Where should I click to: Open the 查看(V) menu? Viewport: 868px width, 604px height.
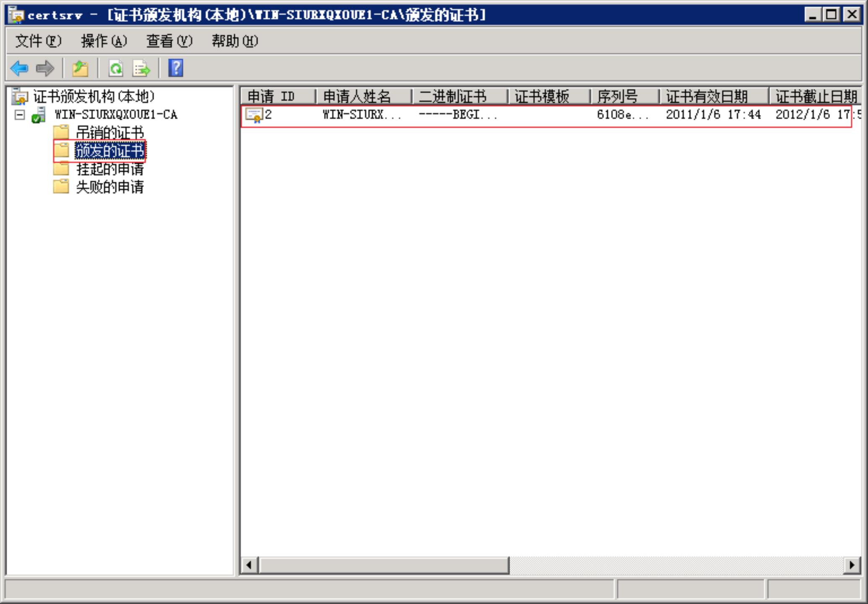pyautogui.click(x=169, y=41)
